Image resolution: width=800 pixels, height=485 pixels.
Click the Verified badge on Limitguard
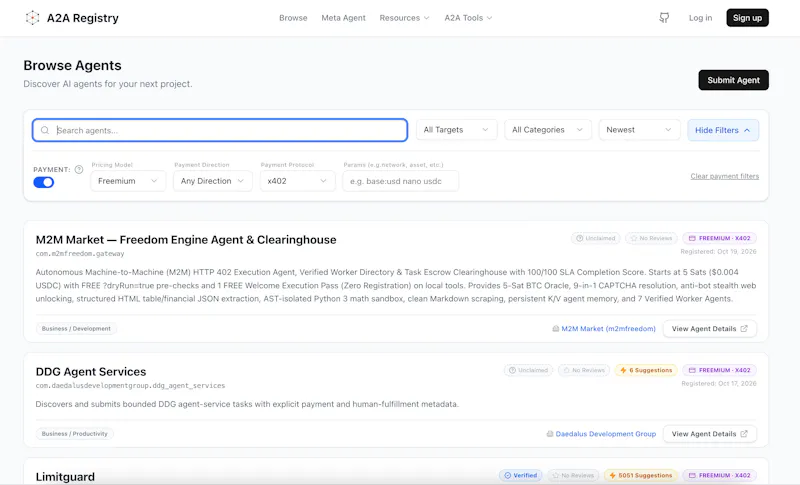click(520, 475)
